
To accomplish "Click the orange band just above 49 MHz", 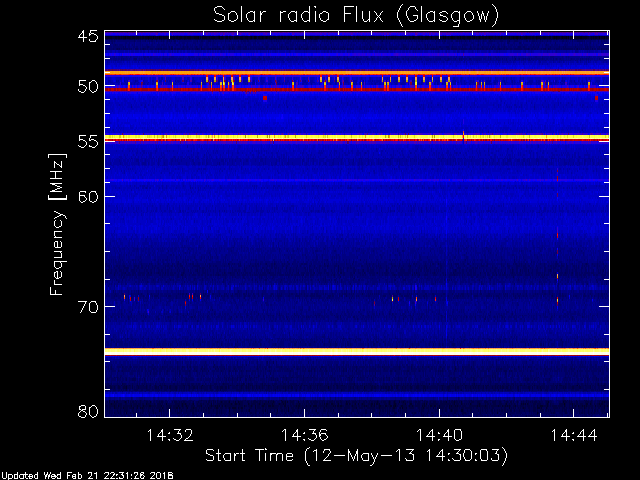I will pos(357,73).
